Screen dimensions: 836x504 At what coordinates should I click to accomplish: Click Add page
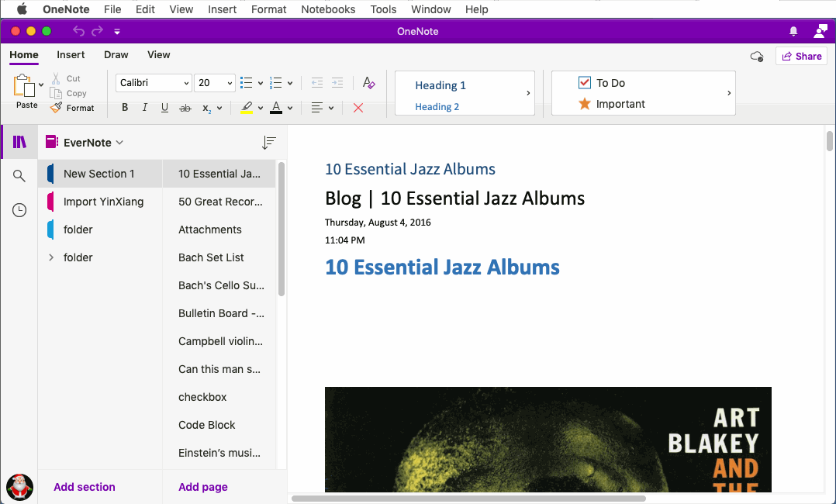point(203,487)
